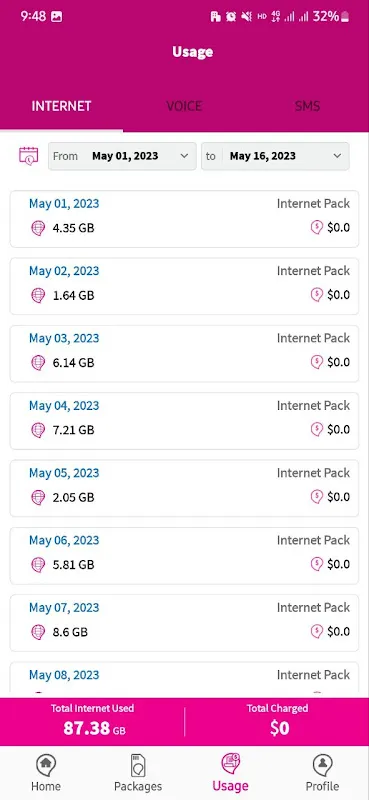The width and height of the screenshot is (369, 800).
Task: Tap globe icon for May 01 usage
Action: point(38,228)
